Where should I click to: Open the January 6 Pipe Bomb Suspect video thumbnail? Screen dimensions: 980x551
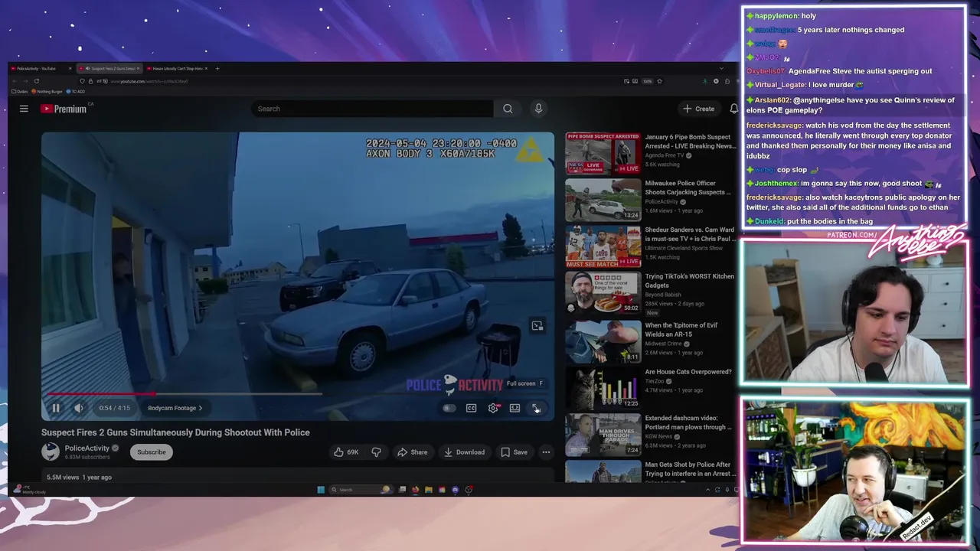[603, 153]
